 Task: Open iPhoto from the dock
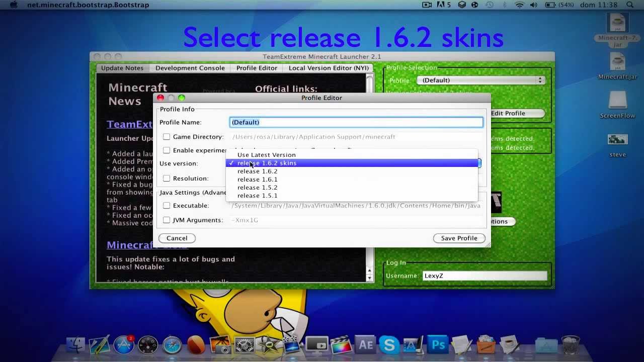coord(220,345)
